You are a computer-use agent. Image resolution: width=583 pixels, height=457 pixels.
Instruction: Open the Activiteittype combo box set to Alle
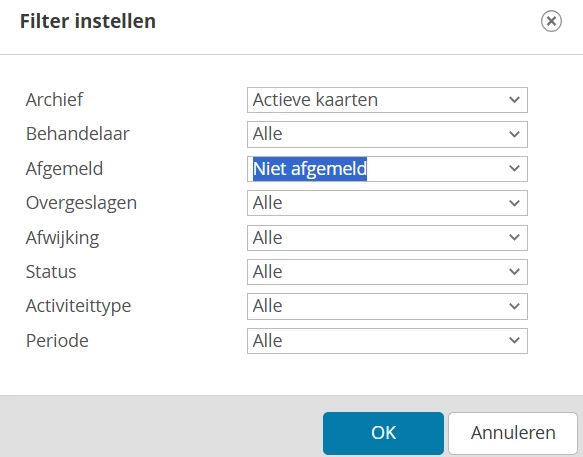[387, 306]
